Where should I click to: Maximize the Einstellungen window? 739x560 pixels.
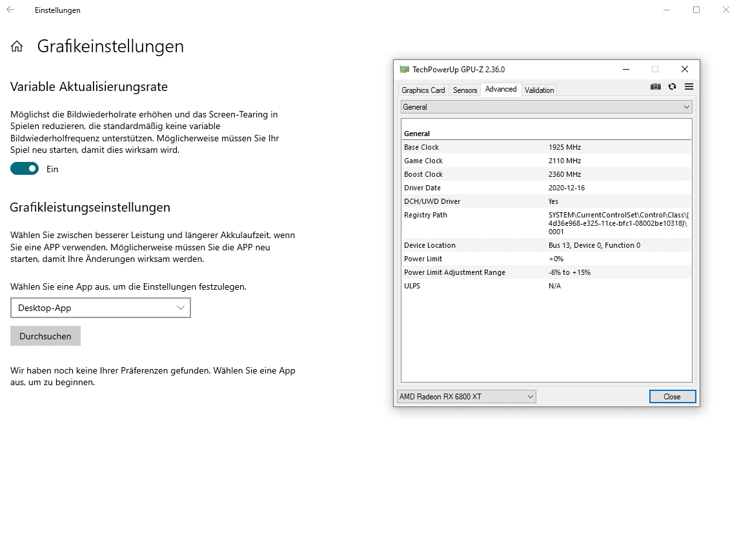[696, 10]
